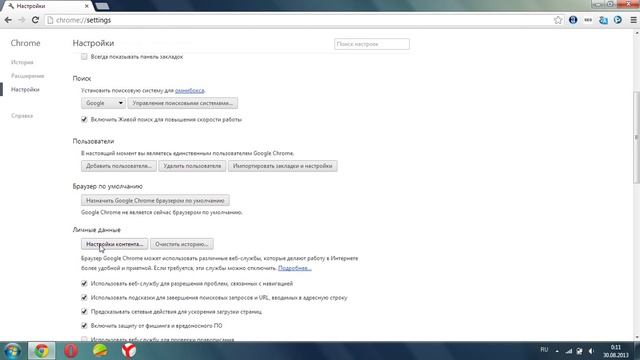Toggle phishing and malware protection checkbox

[84, 326]
